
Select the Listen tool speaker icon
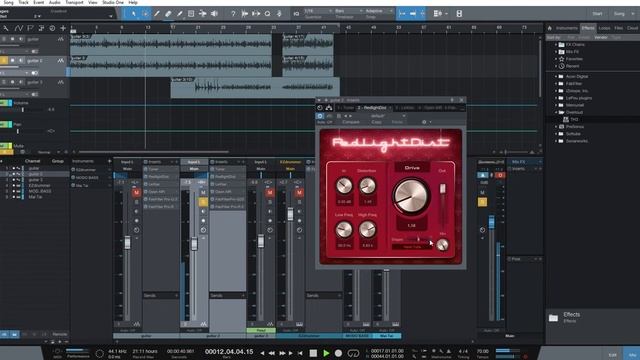(214, 14)
